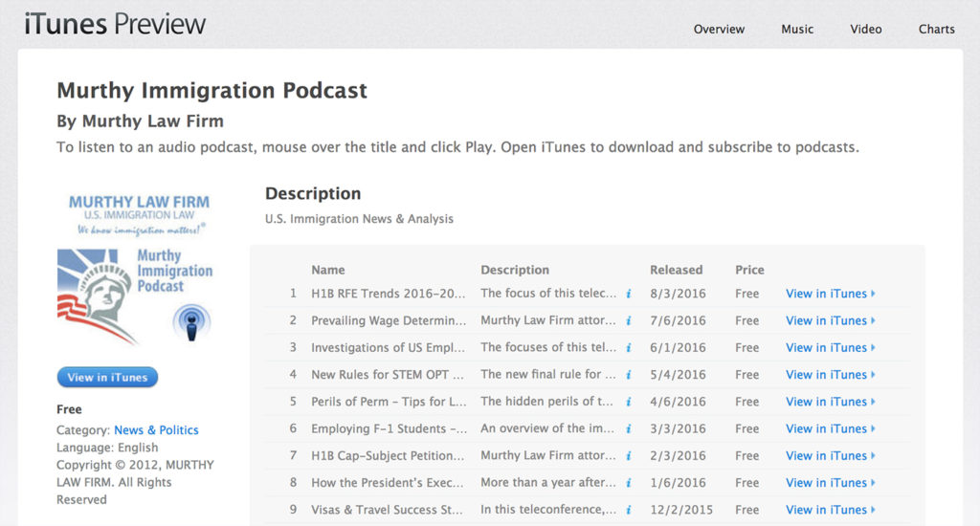Click release date 7/6/2016
Image resolution: width=980 pixels, height=526 pixels.
(x=678, y=320)
